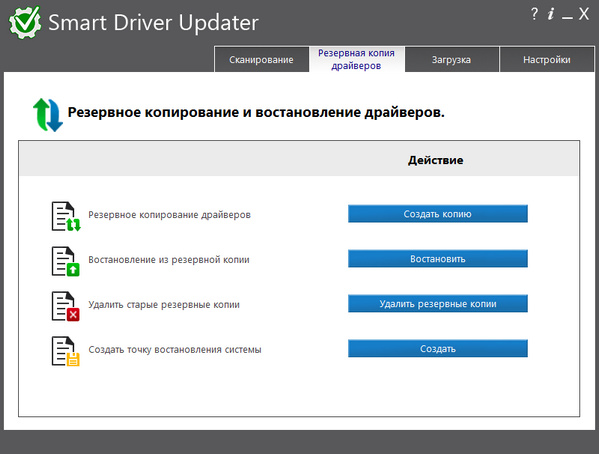
Task: Select the Резервная копия драйверов tab
Action: click(356, 59)
